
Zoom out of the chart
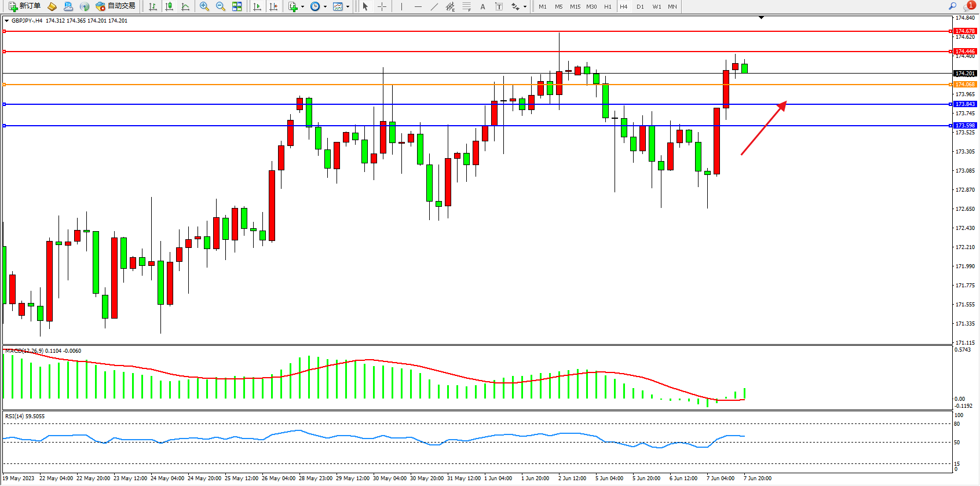221,6
